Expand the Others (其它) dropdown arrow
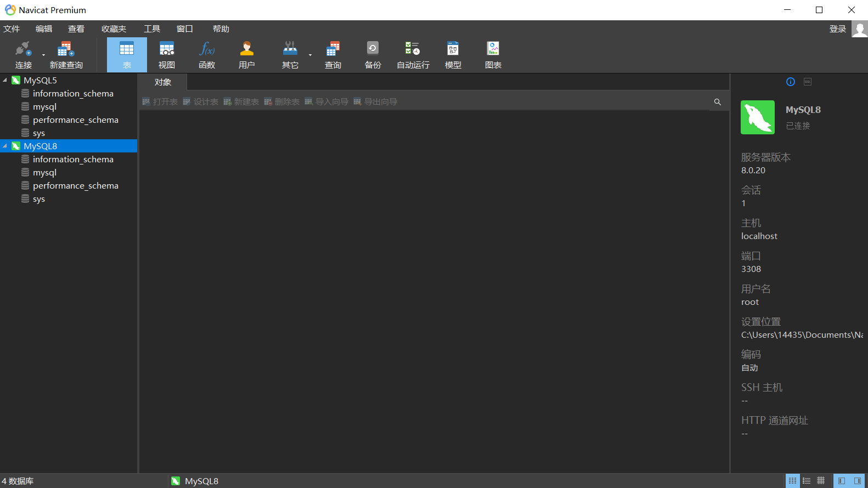The width and height of the screenshot is (868, 488). 310,55
